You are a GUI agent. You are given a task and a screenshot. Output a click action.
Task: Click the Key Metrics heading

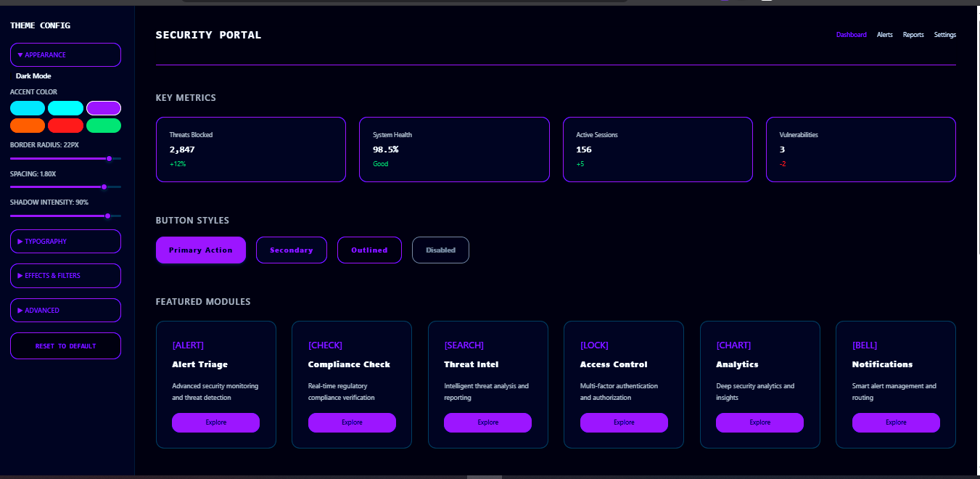[x=186, y=98]
